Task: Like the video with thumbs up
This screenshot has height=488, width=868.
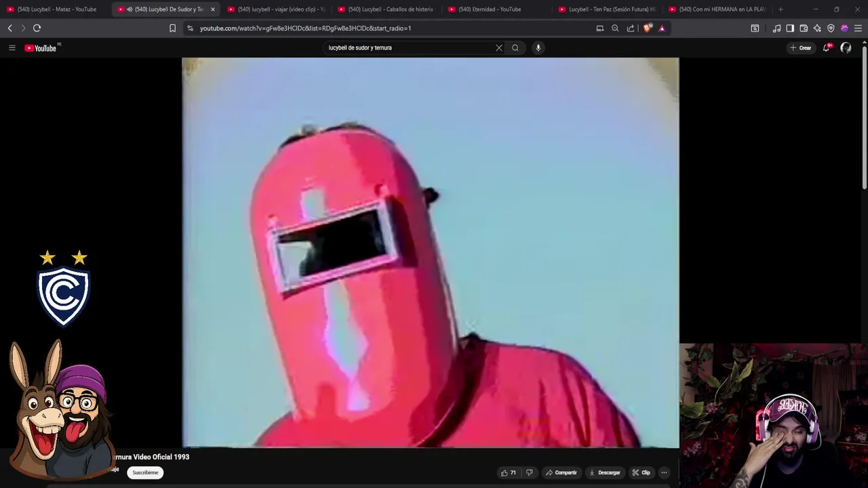Action: pos(508,472)
